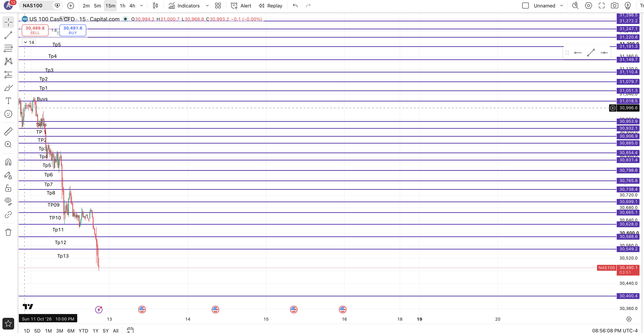Image resolution: width=644 pixels, height=333 pixels.
Task: Switch to the 2m timeframe
Action: click(86, 6)
